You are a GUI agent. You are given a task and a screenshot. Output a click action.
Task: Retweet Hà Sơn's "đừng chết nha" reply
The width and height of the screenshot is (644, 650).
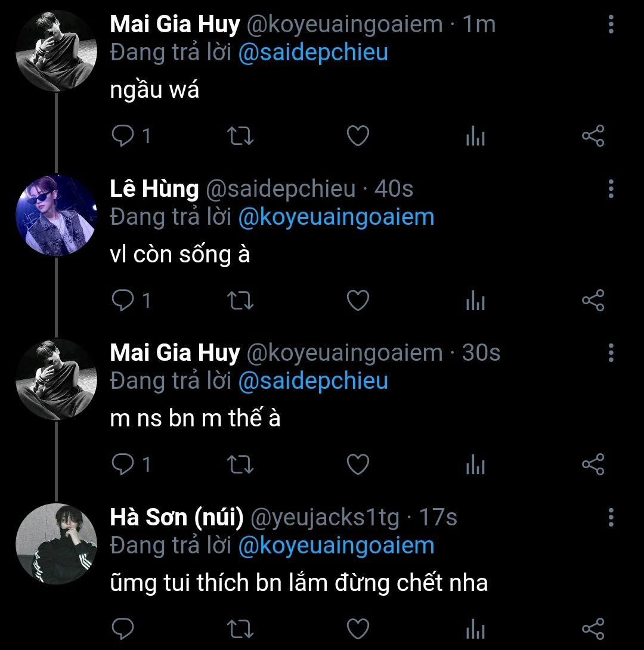[x=241, y=629]
